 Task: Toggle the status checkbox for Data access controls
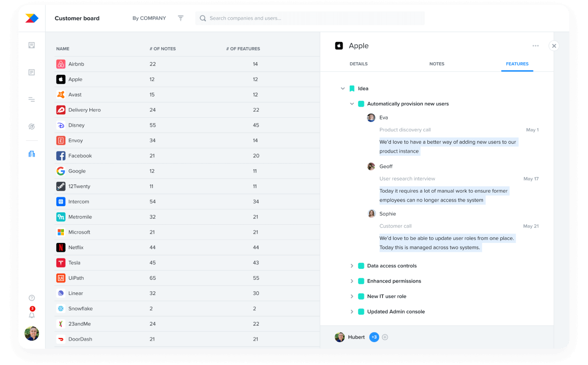click(361, 265)
